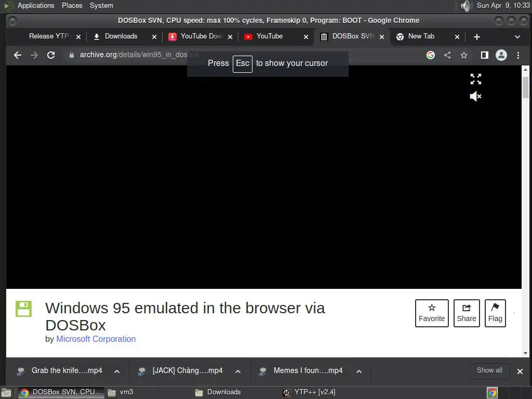Image resolution: width=532 pixels, height=399 pixels.
Task: Open the Google icon in address bar
Action: click(431, 55)
